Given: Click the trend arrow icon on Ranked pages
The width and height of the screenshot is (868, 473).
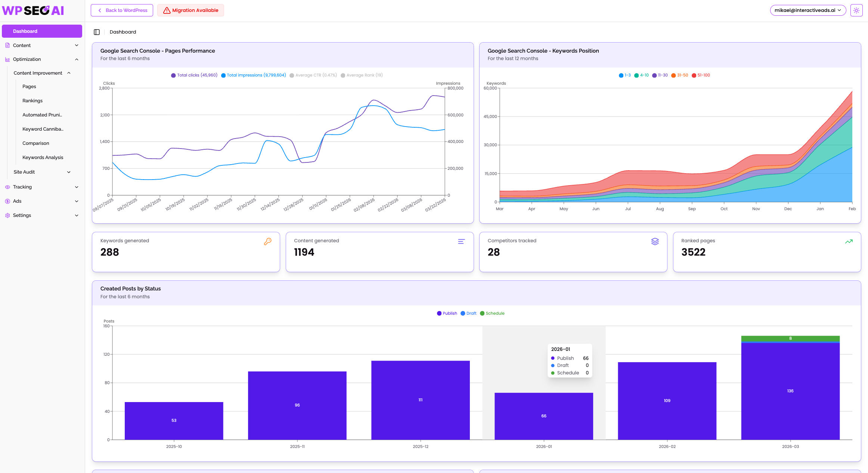Looking at the screenshot, I should click(849, 242).
